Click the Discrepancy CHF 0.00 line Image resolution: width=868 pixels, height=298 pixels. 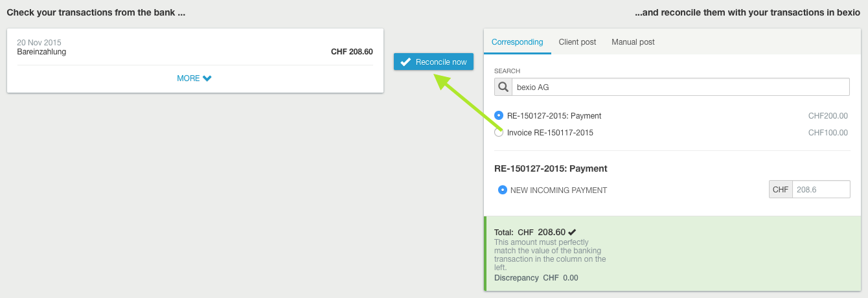(536, 278)
